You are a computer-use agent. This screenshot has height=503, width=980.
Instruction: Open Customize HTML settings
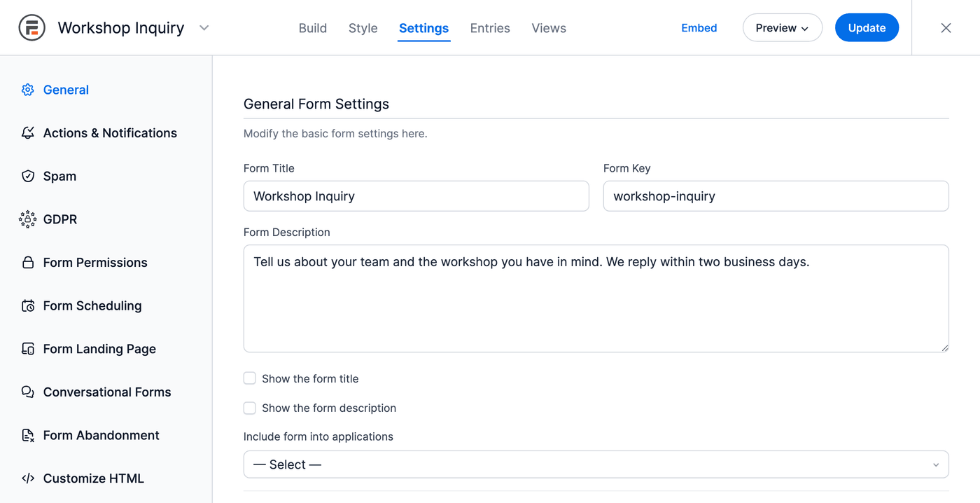94,478
